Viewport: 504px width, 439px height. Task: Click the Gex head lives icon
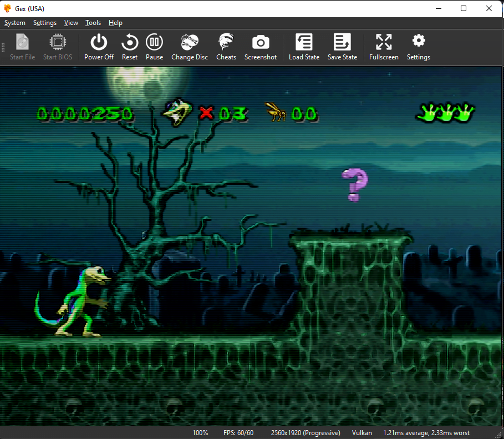[x=177, y=112]
